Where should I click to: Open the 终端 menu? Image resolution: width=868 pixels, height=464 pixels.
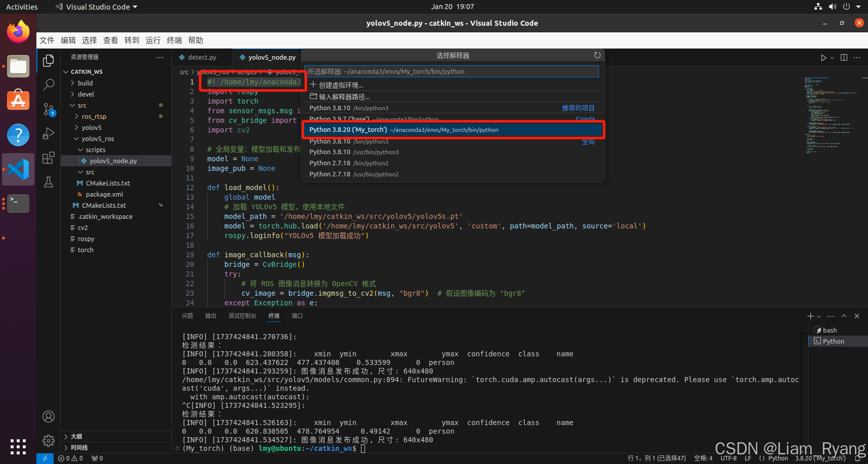point(173,40)
